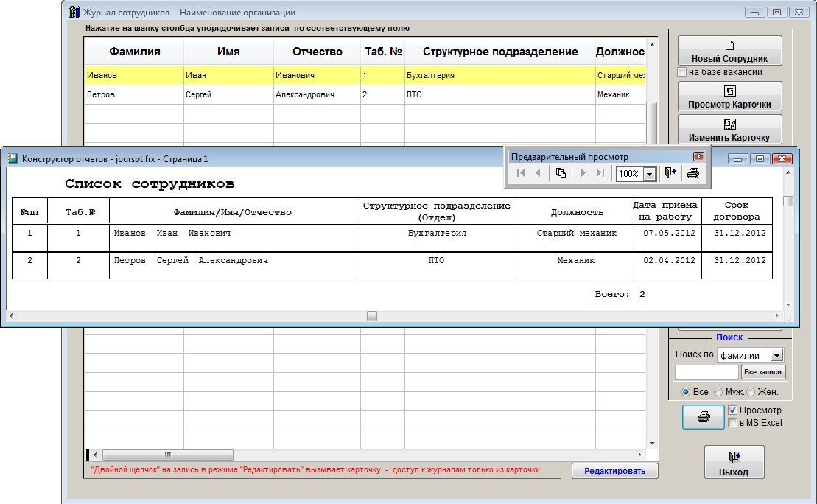Sort records by Фамилия column header
Screen dimensions: 817x504
(135, 52)
